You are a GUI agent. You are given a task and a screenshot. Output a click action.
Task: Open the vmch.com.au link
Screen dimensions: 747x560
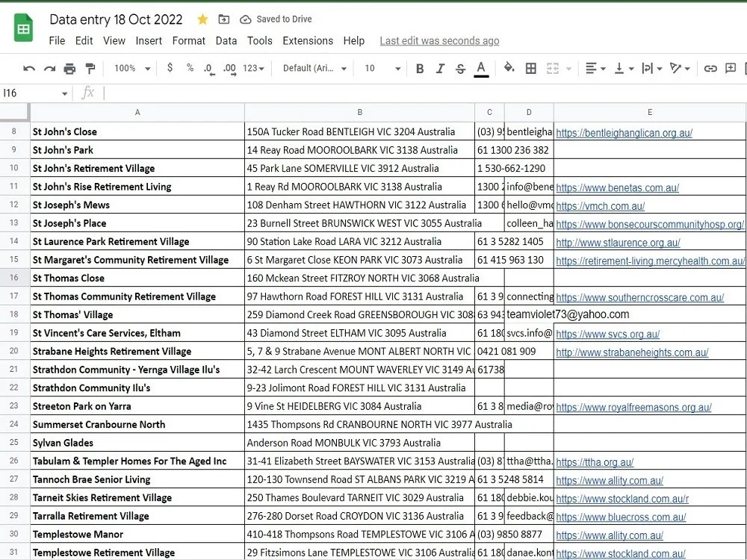(601, 206)
